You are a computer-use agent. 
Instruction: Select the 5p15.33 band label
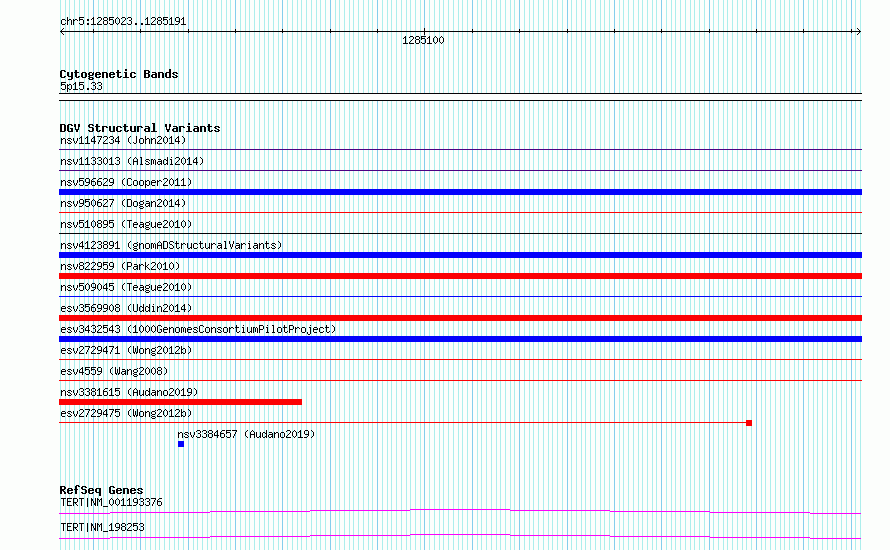pyautogui.click(x=81, y=86)
